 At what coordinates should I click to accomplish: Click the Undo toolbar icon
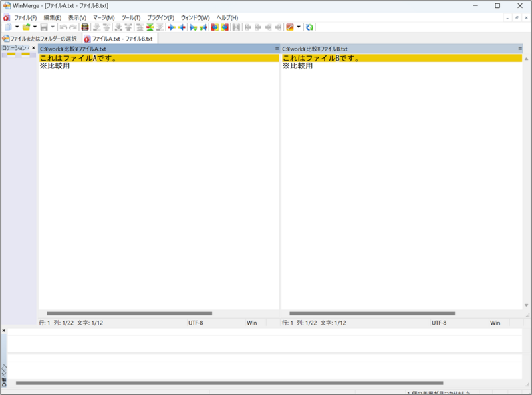[x=63, y=27]
